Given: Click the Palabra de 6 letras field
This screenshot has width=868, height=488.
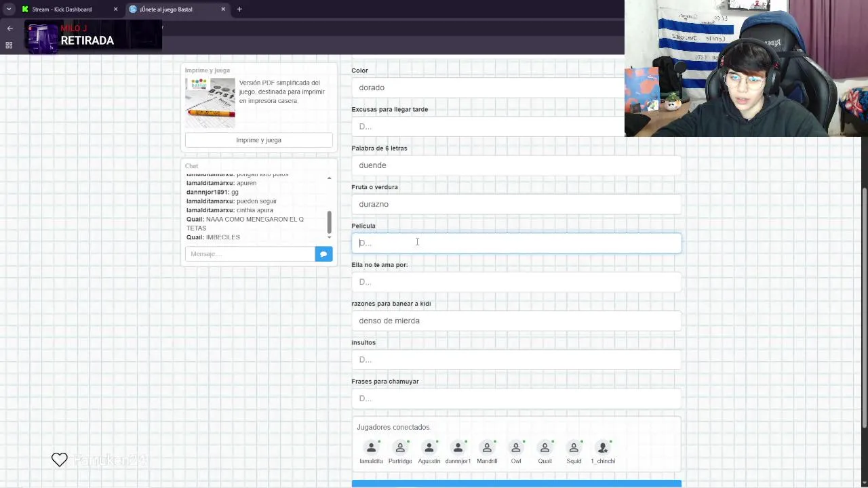Looking at the screenshot, I should click(x=516, y=165).
